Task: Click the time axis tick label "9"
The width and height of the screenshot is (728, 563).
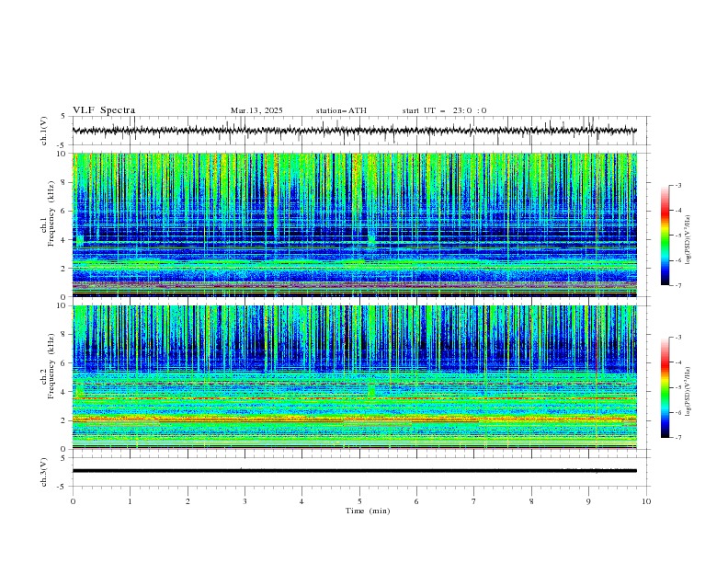Action: (588, 501)
